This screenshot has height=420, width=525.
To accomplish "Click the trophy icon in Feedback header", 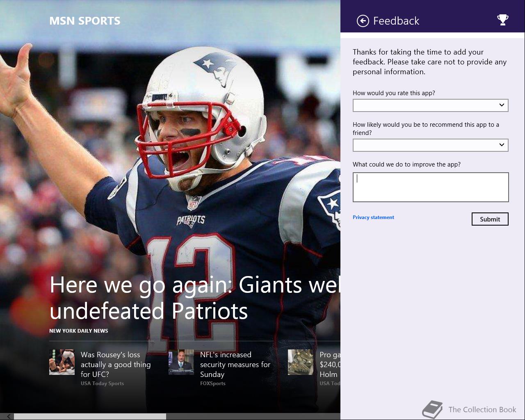I will coord(502,20).
